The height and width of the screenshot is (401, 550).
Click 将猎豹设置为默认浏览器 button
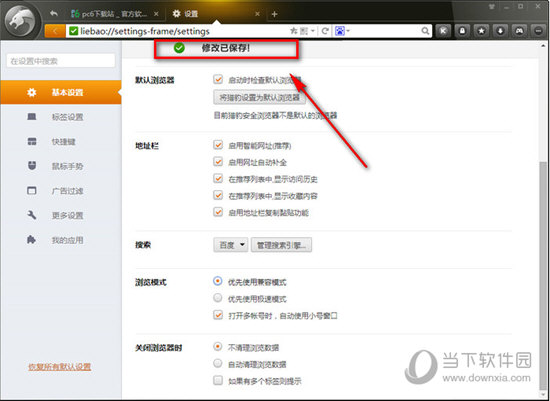click(x=260, y=98)
